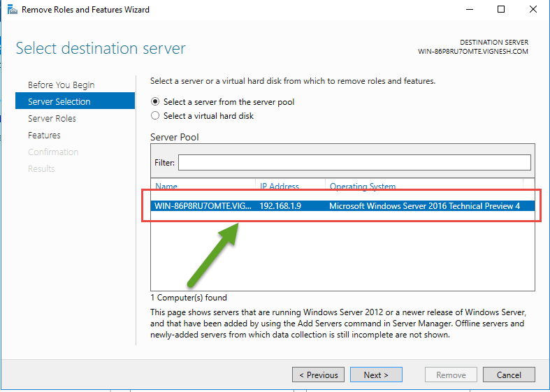Click the Remove Roles wizard title bar icon

coord(10,10)
